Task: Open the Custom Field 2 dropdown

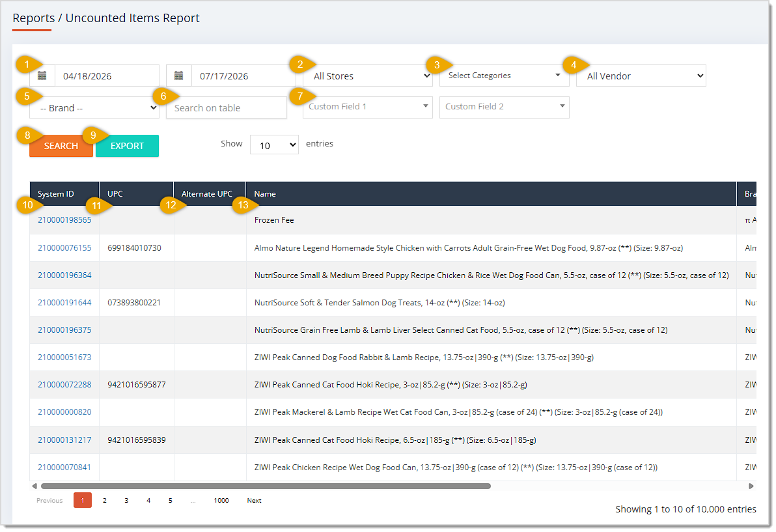Action: (505, 107)
